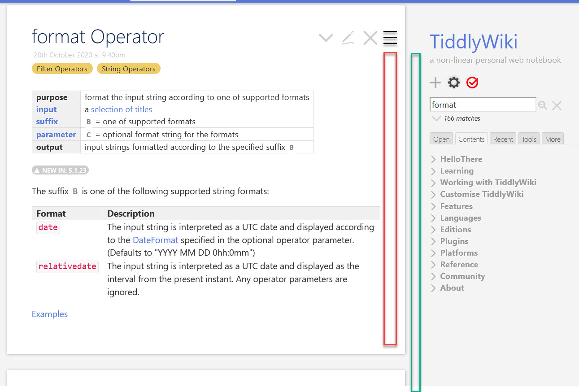The width and height of the screenshot is (579, 392).
Task: Click the output row label
Action: (x=49, y=147)
